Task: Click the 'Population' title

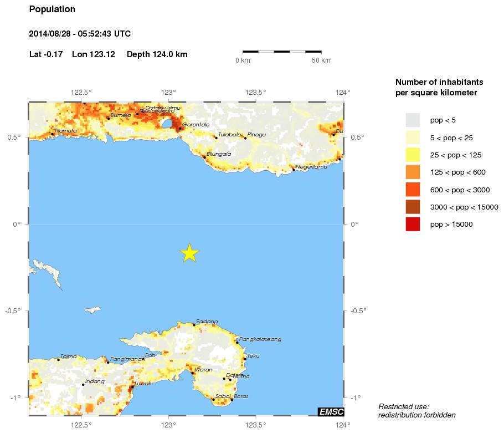Action: pyautogui.click(x=52, y=9)
